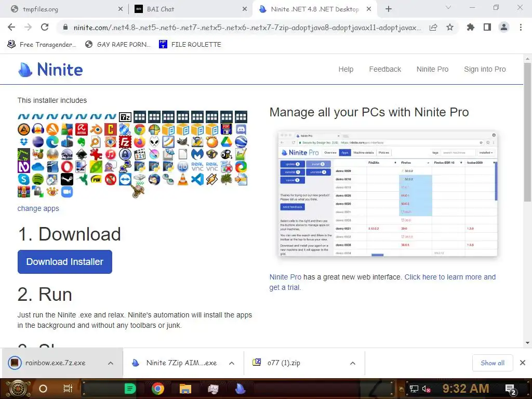Click Sign into Pro
The height and width of the screenshot is (399, 532).
point(485,69)
